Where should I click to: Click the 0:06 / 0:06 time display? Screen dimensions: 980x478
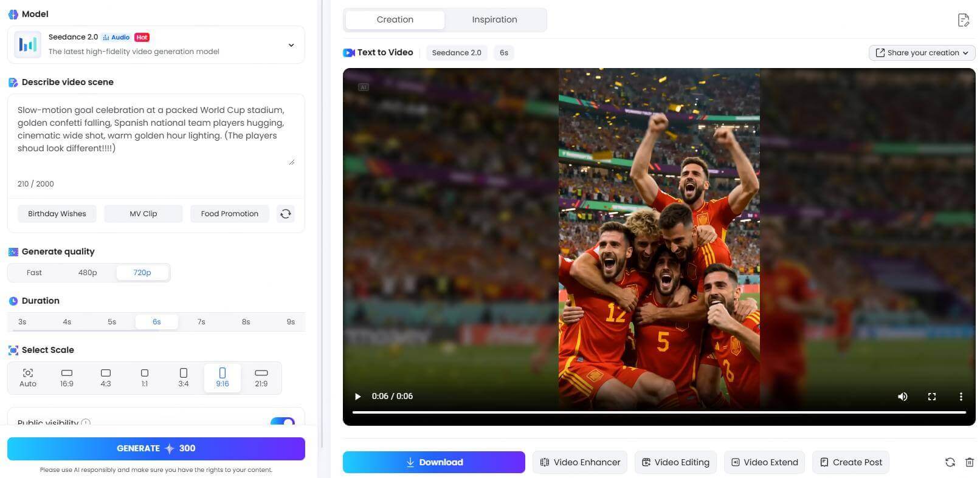pos(392,396)
